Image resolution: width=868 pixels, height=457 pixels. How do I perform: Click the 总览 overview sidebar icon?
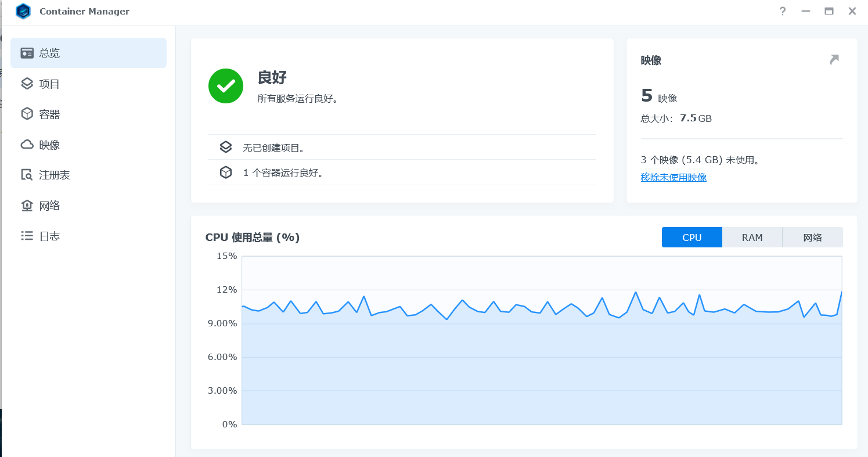27,53
